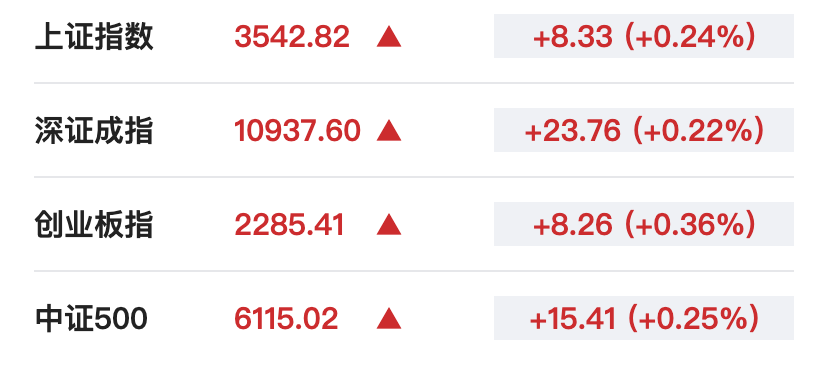
Task: Click the red triangle next to 10937.60
Action: point(389,131)
